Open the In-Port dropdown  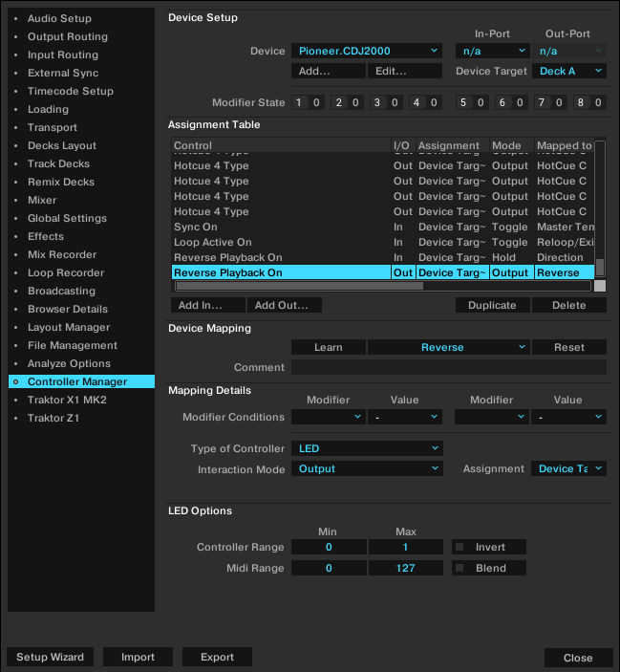(x=492, y=51)
